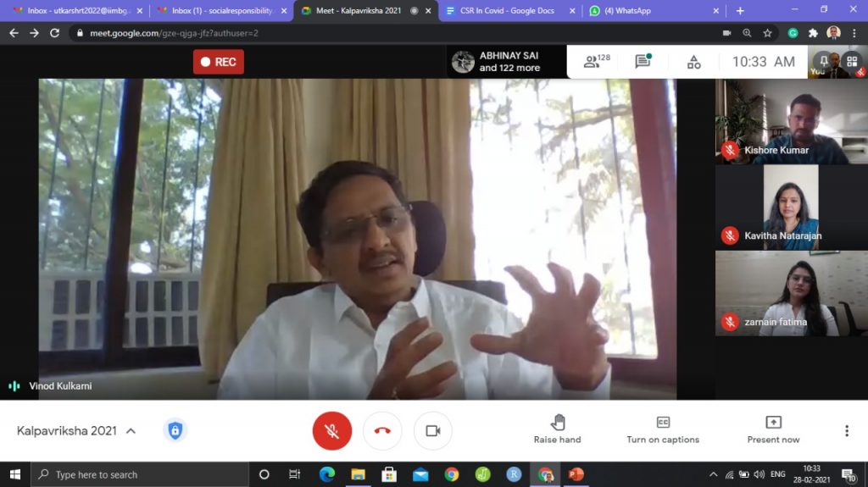Screen dimensions: 868x487
Task: Reload the page with refresh icon
Action: 54,33
